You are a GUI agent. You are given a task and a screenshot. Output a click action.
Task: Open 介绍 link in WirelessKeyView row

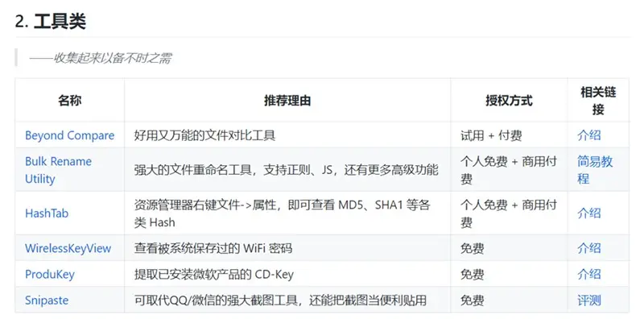pos(589,248)
